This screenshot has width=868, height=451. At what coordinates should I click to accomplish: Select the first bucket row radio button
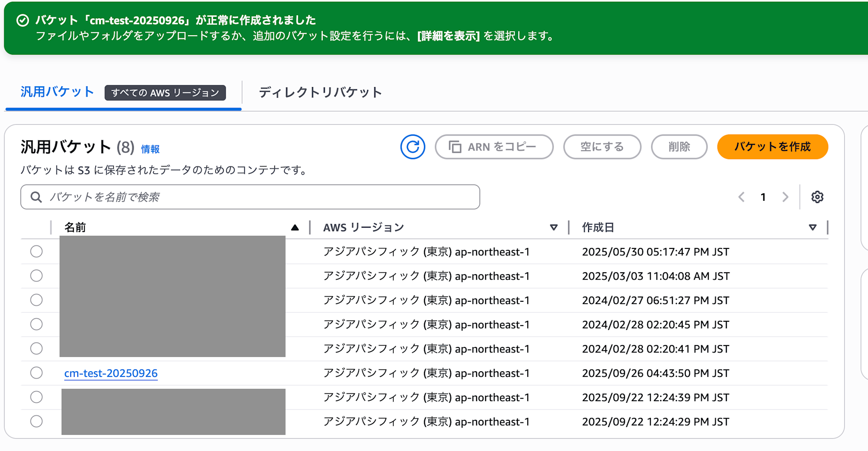tap(36, 252)
